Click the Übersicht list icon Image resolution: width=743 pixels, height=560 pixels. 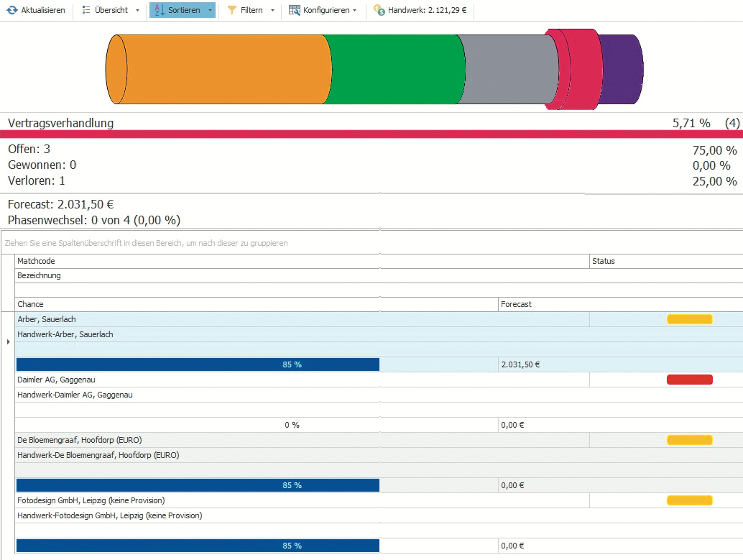coord(86,10)
